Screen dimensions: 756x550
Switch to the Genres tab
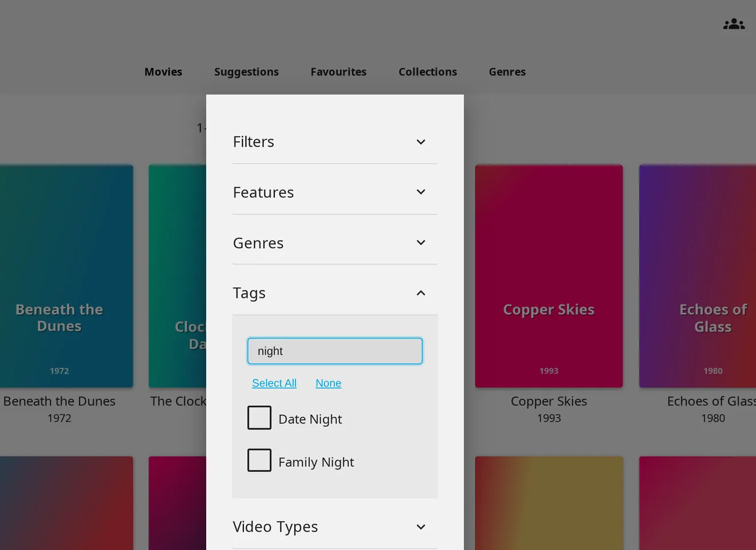(507, 72)
